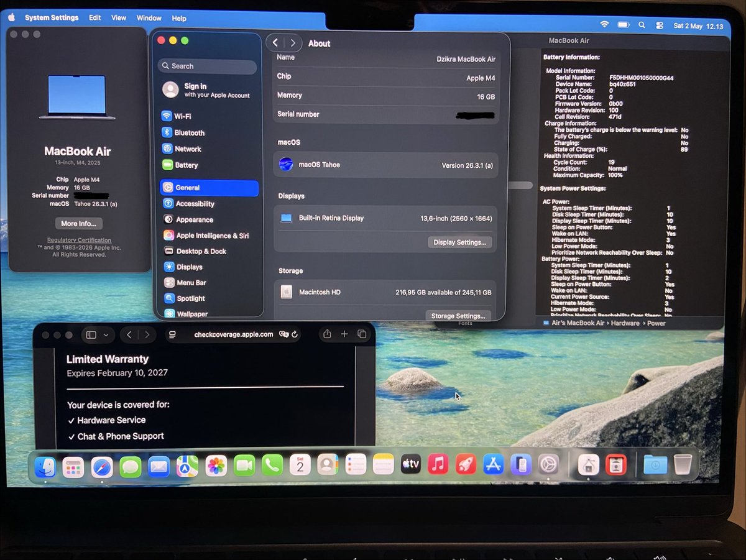Viewport: 746px width, 560px height.
Task: Click the Search field in System Settings
Action: [208, 66]
